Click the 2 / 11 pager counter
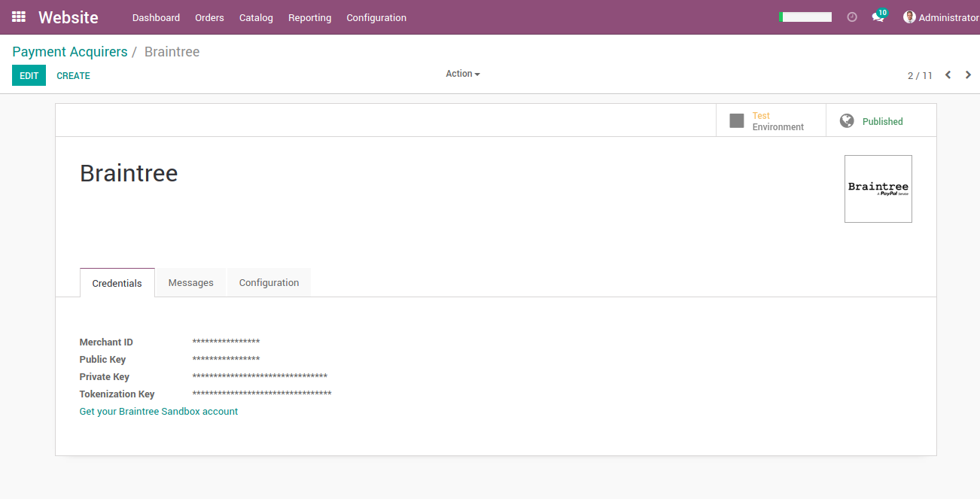Image resolution: width=980 pixels, height=499 pixels. 920,75
